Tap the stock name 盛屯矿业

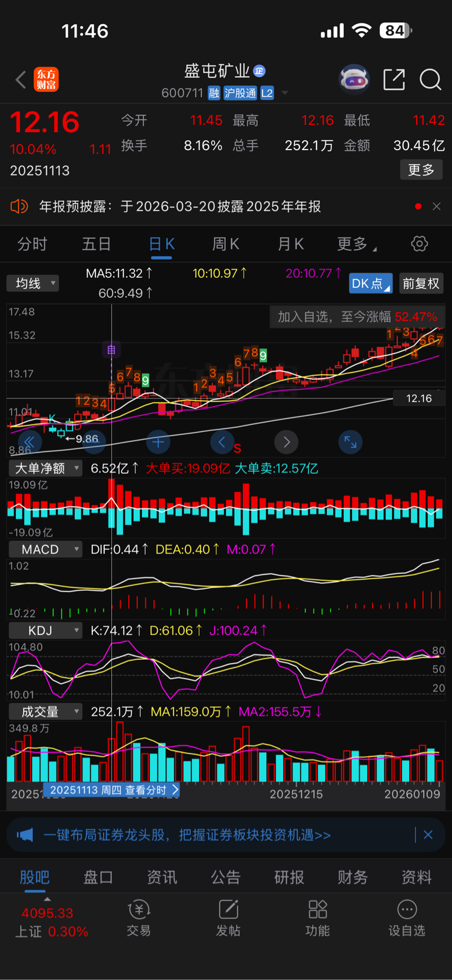[217, 71]
